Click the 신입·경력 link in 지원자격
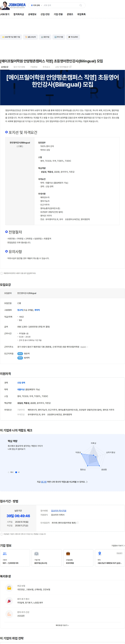The width and height of the screenshot is (125, 644). 21,383
